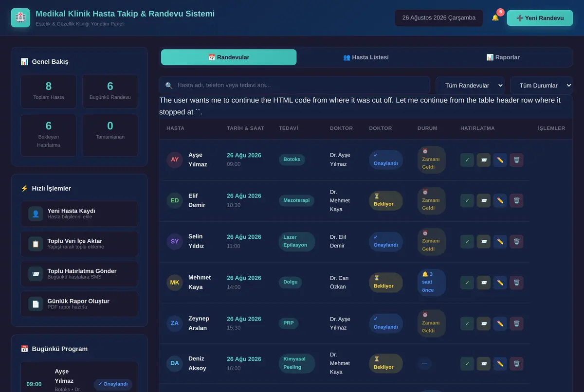Send reminder envelope in Zeynep Arslan's row
The image size is (584, 392).
tap(484, 323)
